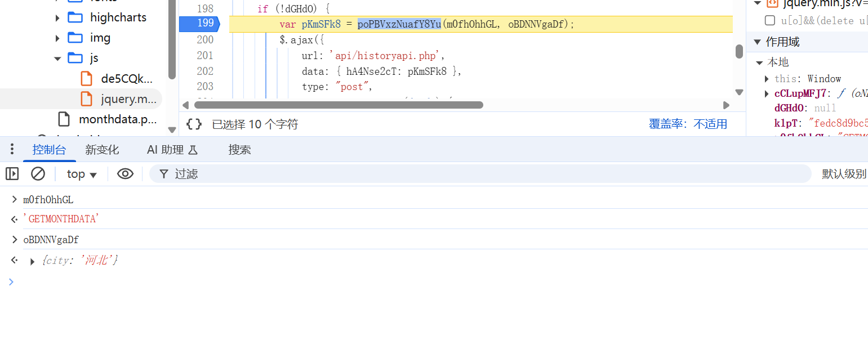Expand the highcharts folder arrow
Viewport: 868px width, 363px height.
pos(57,18)
